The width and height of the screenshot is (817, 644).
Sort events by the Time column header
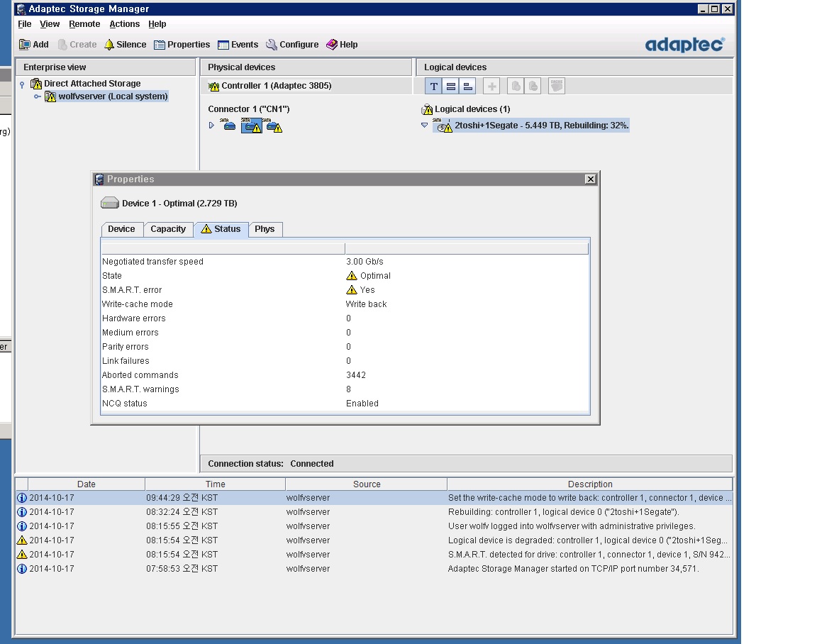click(x=215, y=484)
